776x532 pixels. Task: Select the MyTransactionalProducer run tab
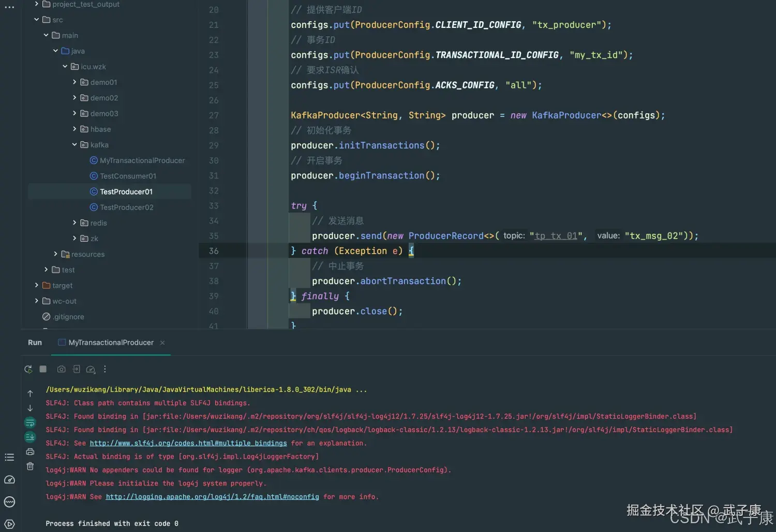tap(111, 343)
